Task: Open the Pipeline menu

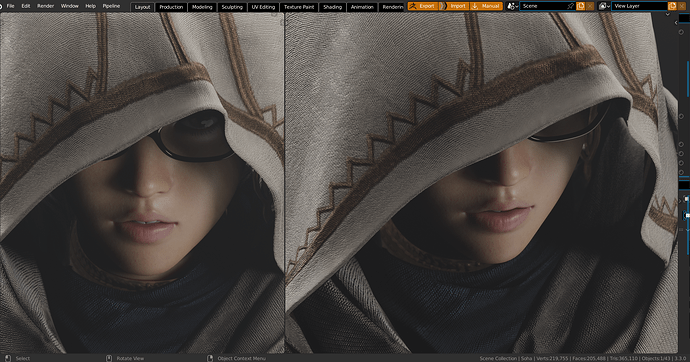Action: 111,6
